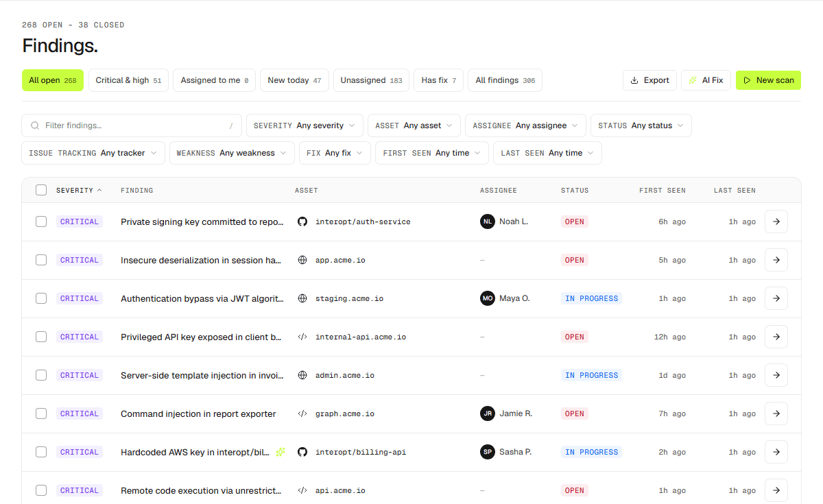Open arrow for Private signing key finding
823x504 pixels.
pos(776,221)
